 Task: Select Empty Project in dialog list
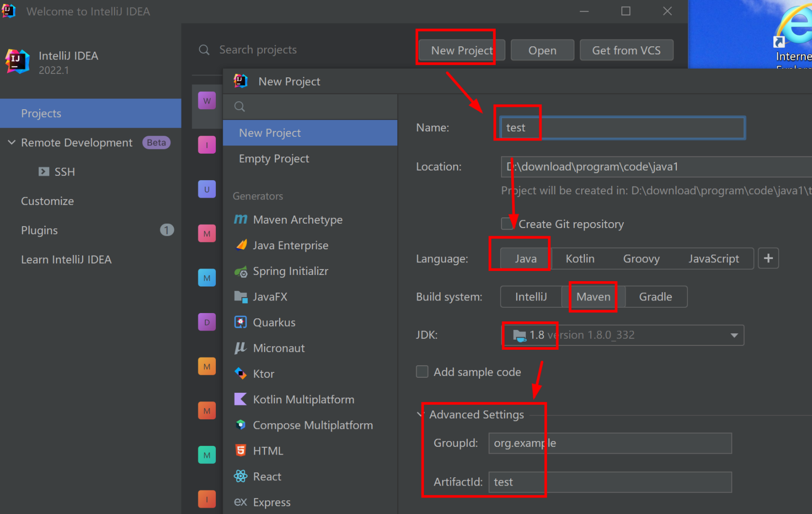[x=310, y=158]
